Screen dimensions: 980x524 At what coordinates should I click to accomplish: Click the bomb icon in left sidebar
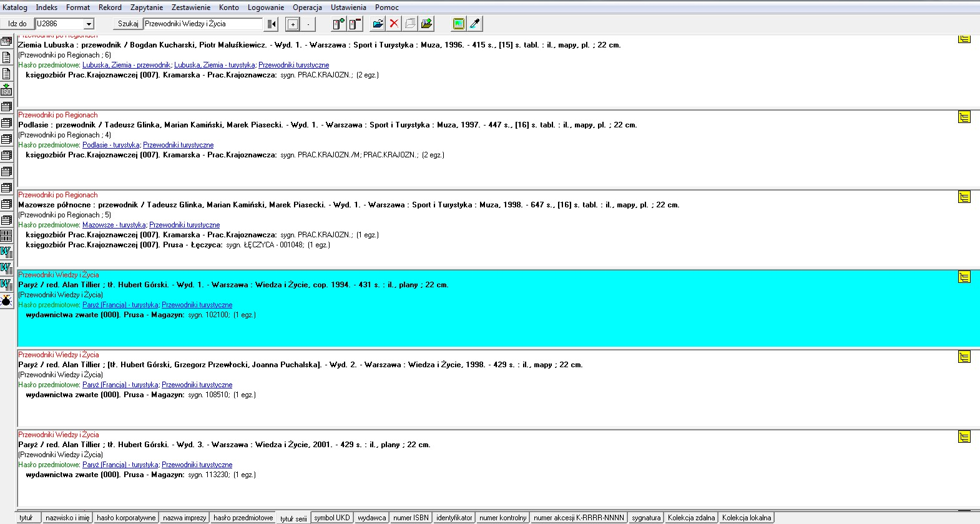(x=6, y=301)
